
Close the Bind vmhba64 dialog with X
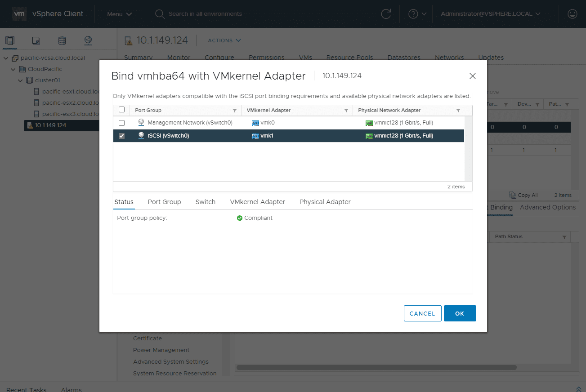point(473,76)
